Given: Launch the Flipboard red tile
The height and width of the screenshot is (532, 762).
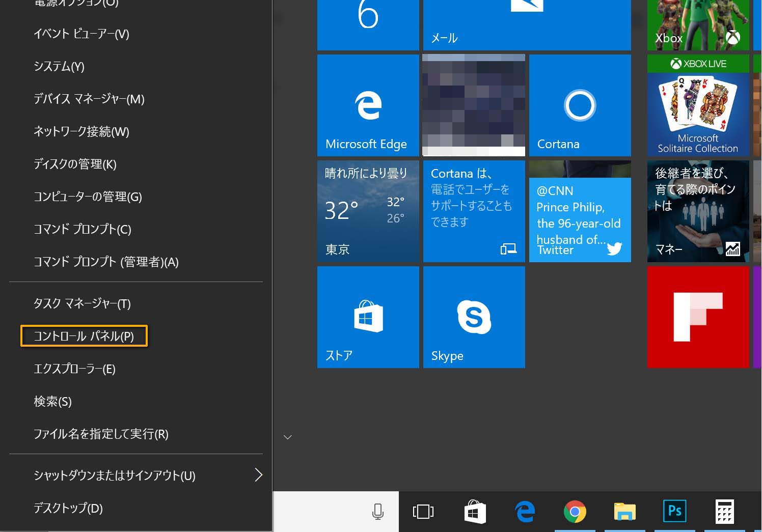Looking at the screenshot, I should (698, 317).
